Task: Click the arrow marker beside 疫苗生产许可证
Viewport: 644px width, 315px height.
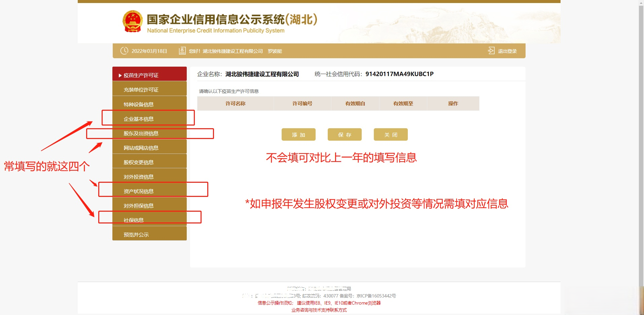Action: click(x=120, y=75)
